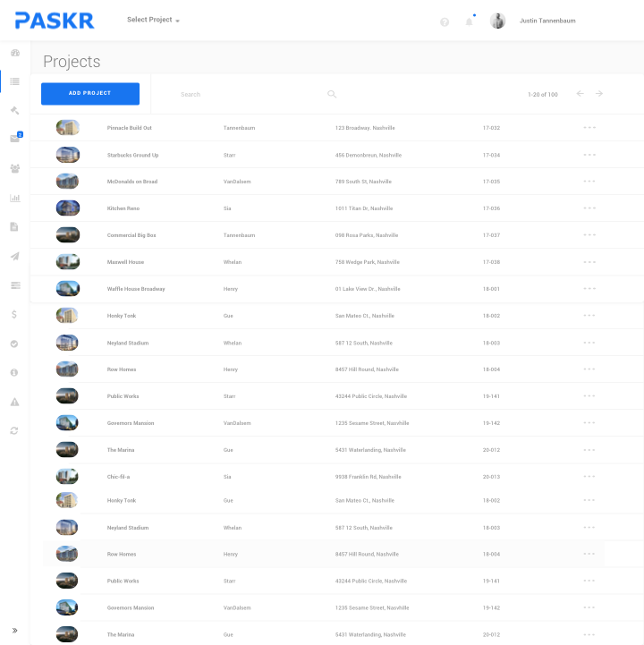
Task: Open more options for Starbucks Ground Up
Action: pyautogui.click(x=589, y=155)
